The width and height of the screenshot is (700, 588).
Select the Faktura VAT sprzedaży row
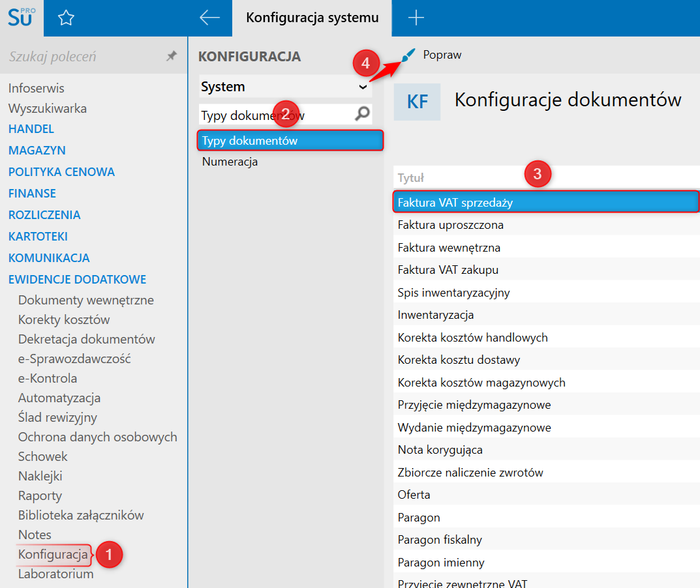[546, 202]
